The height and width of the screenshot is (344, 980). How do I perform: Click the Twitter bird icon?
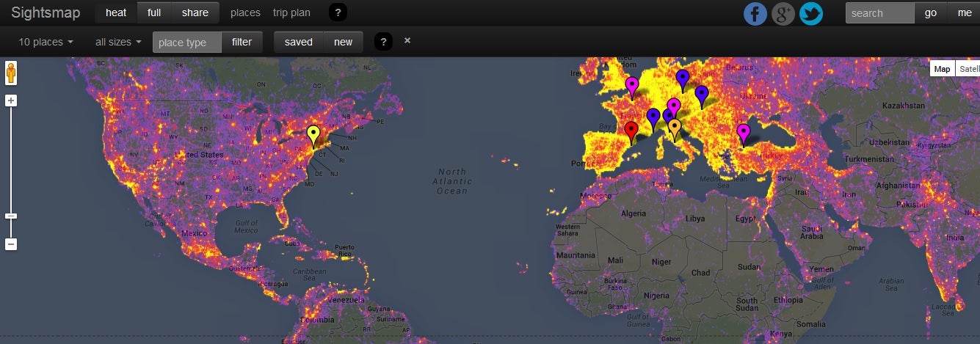click(x=811, y=14)
